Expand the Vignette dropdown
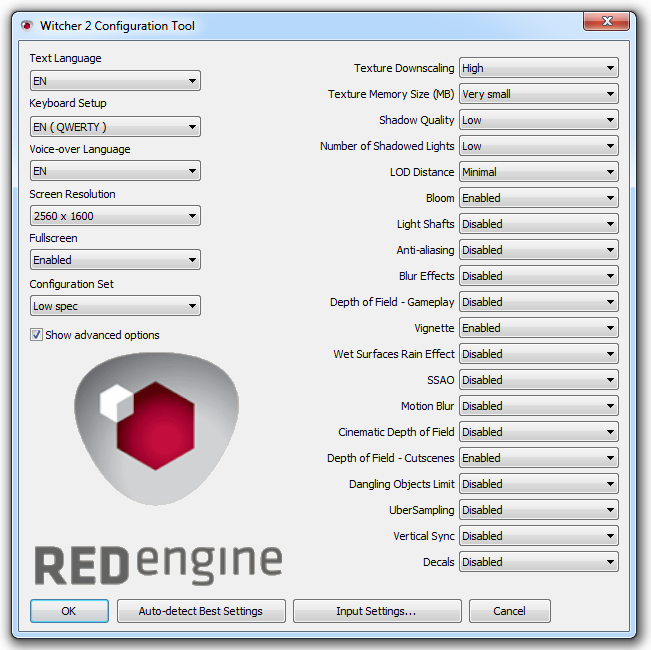 [538, 328]
